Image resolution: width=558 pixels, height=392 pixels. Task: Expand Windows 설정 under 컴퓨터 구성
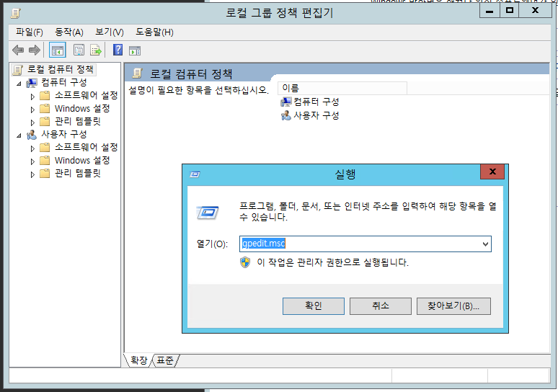(32, 110)
